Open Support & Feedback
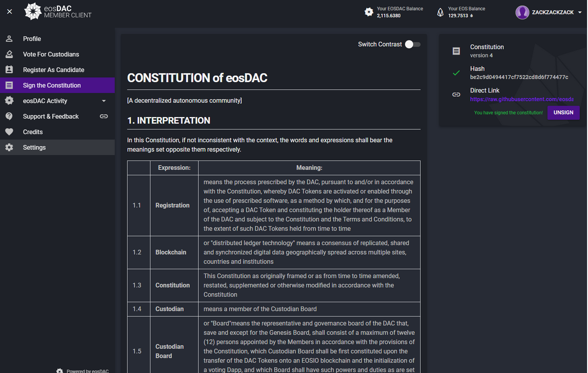588x373 pixels. pyautogui.click(x=57, y=116)
